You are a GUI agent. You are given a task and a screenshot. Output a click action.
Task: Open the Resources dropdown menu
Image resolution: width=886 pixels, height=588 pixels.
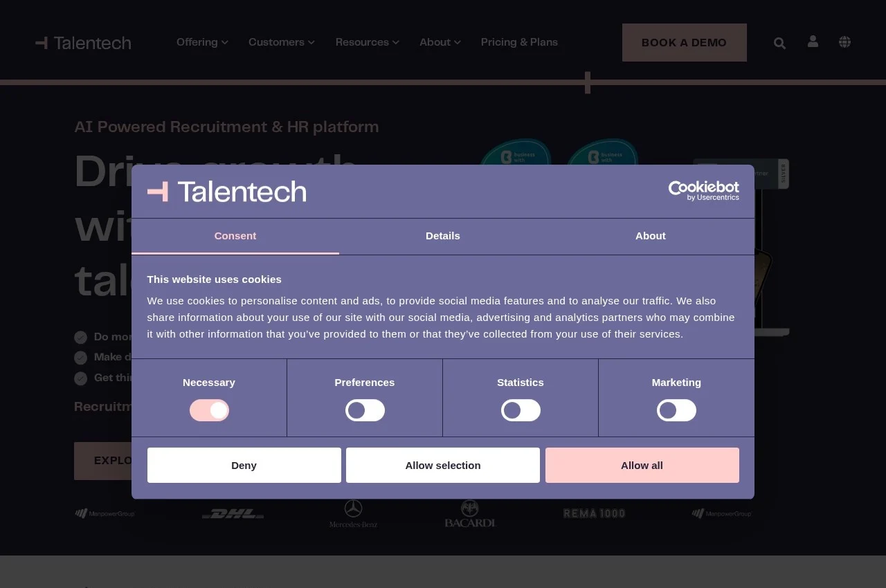tap(368, 42)
